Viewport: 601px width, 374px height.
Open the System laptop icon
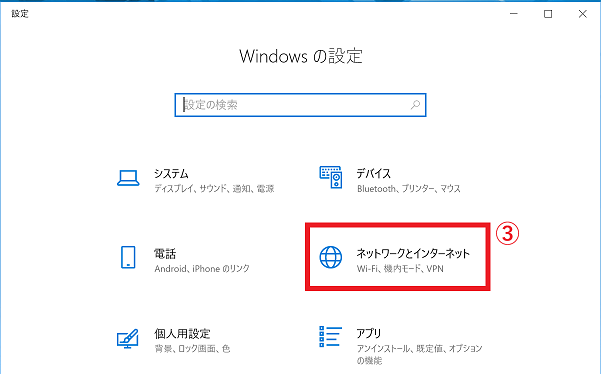coord(128,178)
